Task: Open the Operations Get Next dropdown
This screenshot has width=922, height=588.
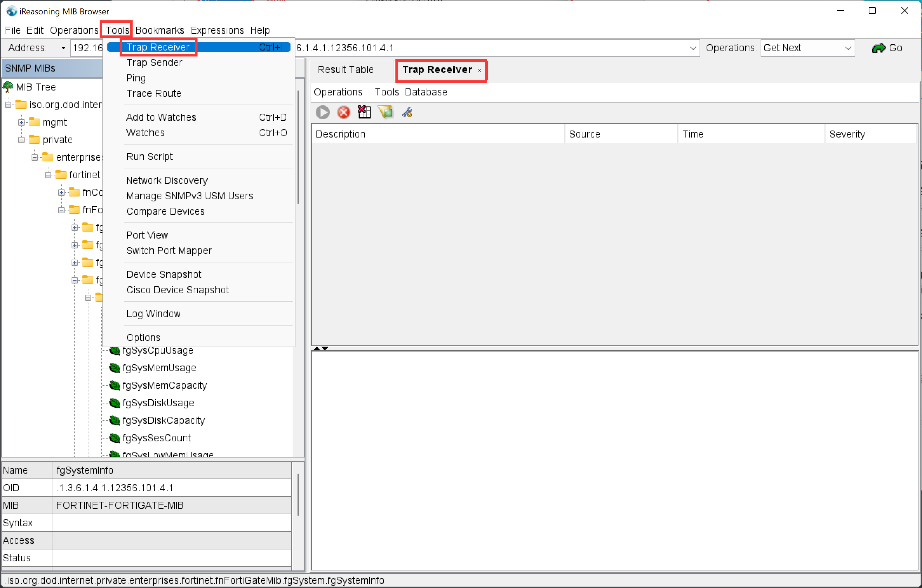Action: [x=848, y=48]
